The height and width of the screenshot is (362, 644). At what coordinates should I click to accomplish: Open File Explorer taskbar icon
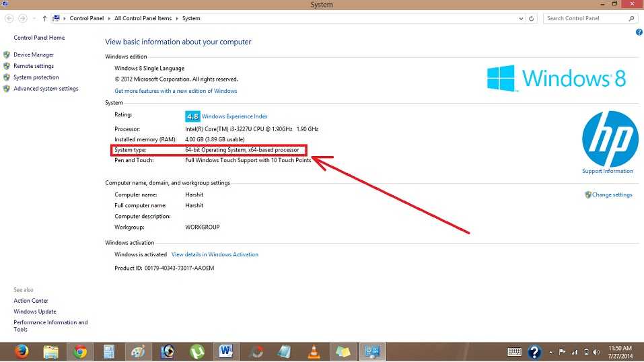coord(51,352)
